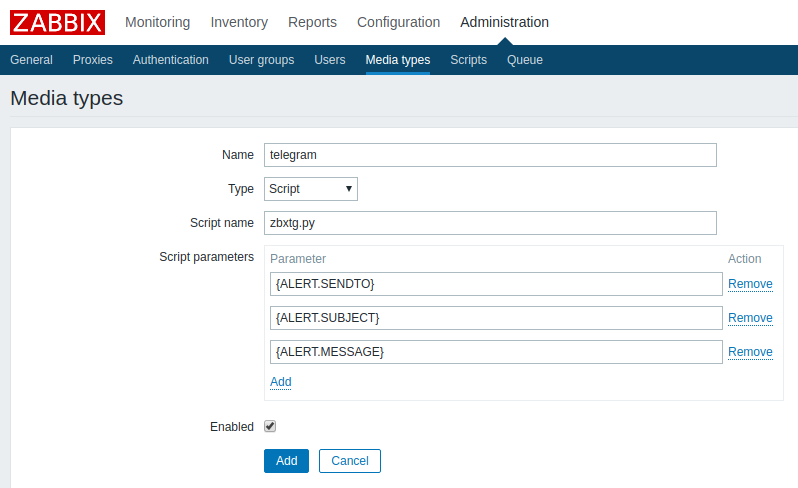Add a new script parameter row

[x=281, y=382]
